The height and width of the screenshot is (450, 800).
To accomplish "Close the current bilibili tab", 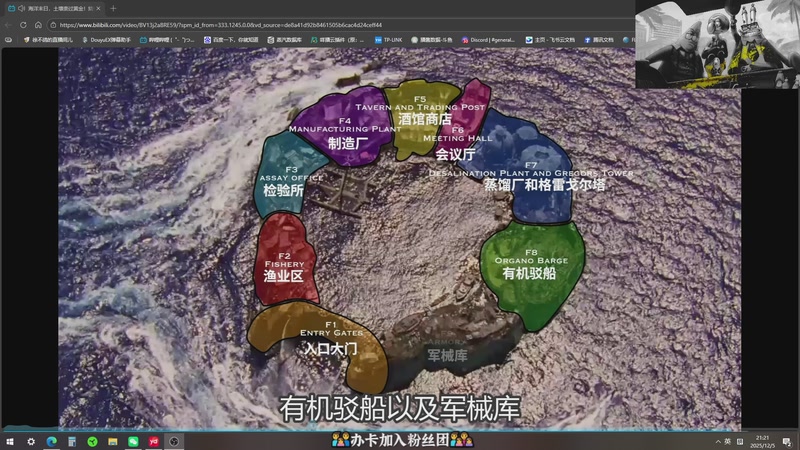I will point(98,8).
